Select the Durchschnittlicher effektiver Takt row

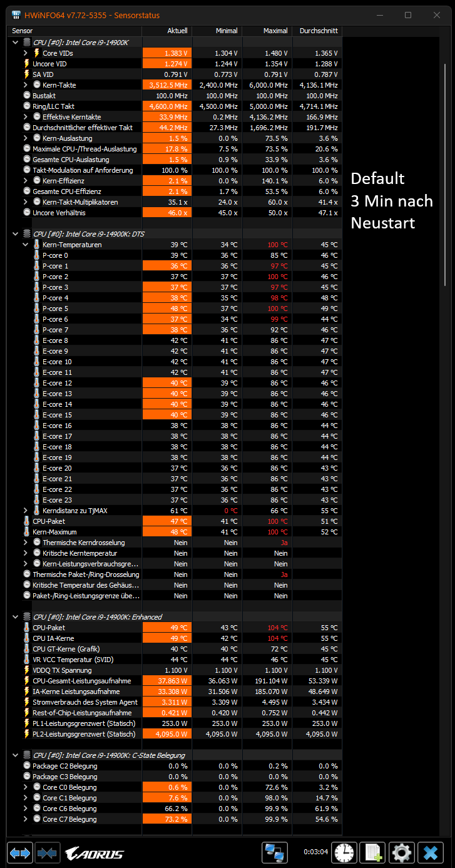175,128
